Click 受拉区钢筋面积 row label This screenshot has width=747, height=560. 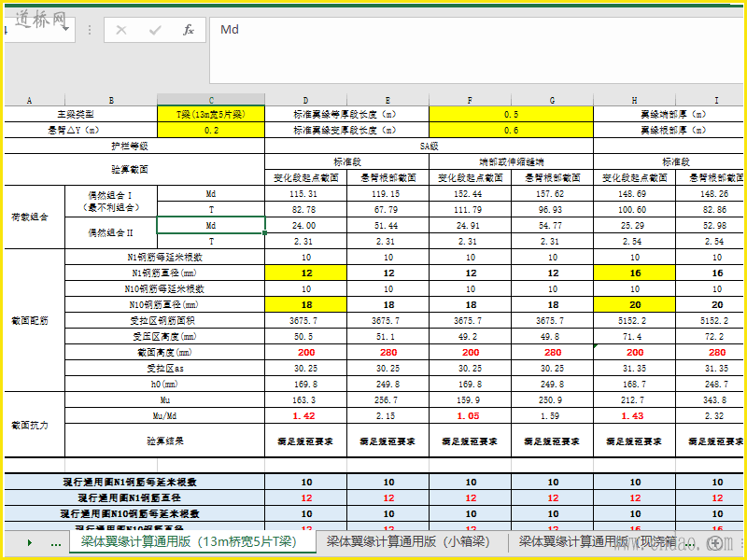coord(164,320)
